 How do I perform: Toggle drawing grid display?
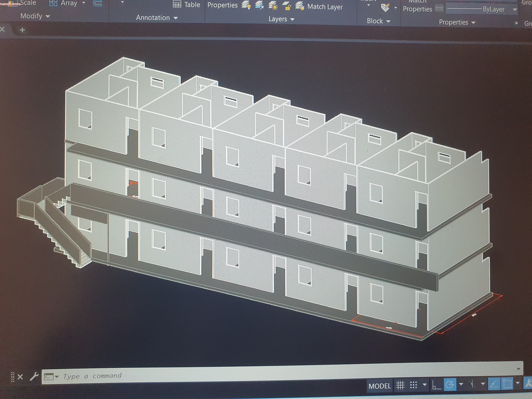click(400, 386)
